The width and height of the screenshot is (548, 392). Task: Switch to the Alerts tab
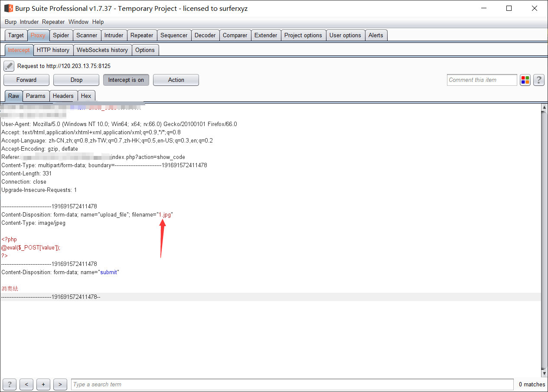[x=376, y=36]
